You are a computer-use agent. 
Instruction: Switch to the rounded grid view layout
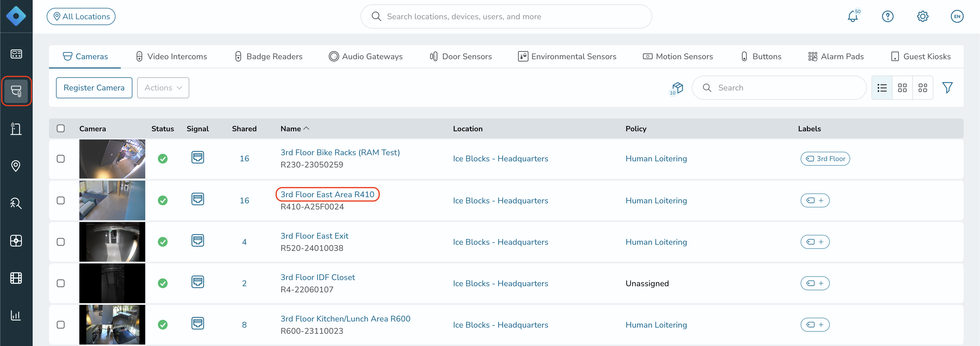[x=923, y=88]
